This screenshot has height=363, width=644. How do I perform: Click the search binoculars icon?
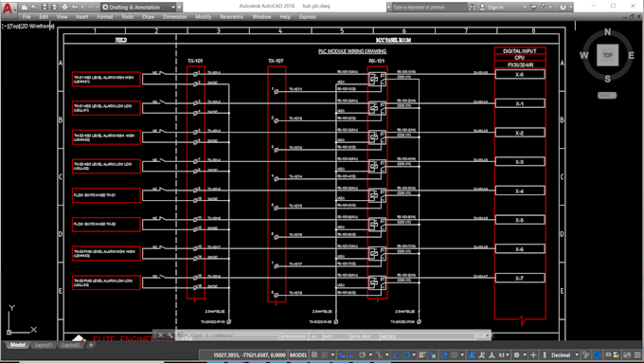(473, 7)
